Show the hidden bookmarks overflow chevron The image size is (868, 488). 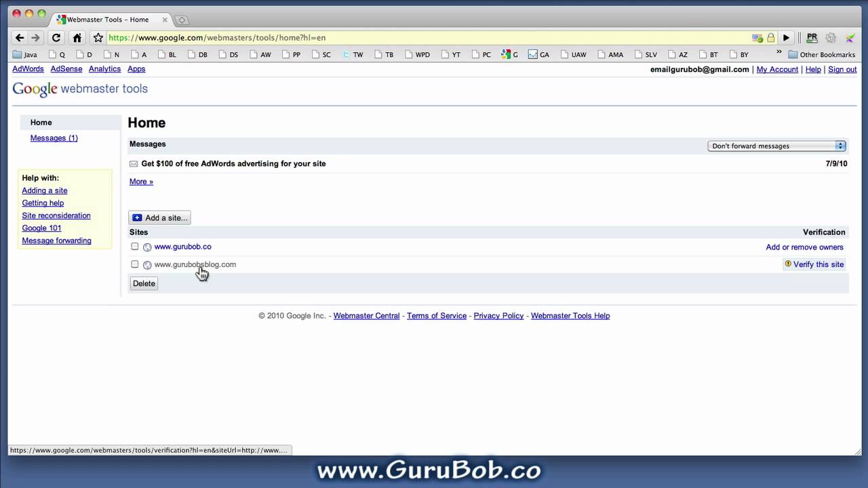coord(778,53)
